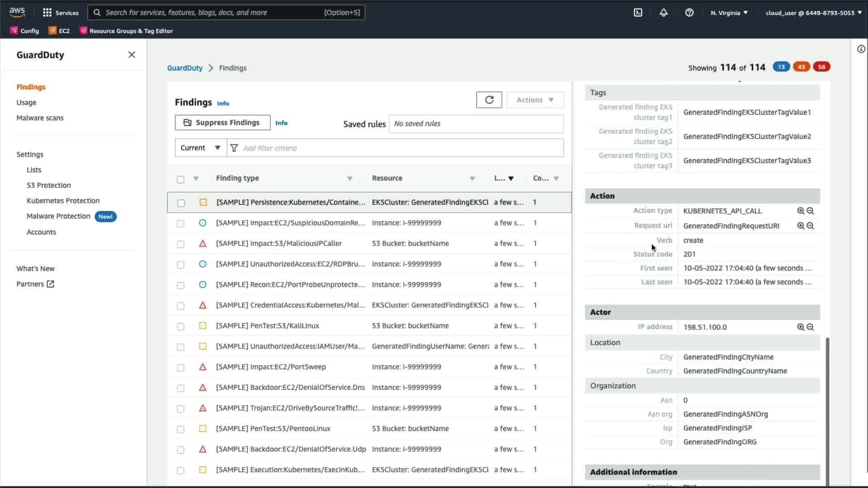Zoom-in filter icon for Action type

pos(800,211)
